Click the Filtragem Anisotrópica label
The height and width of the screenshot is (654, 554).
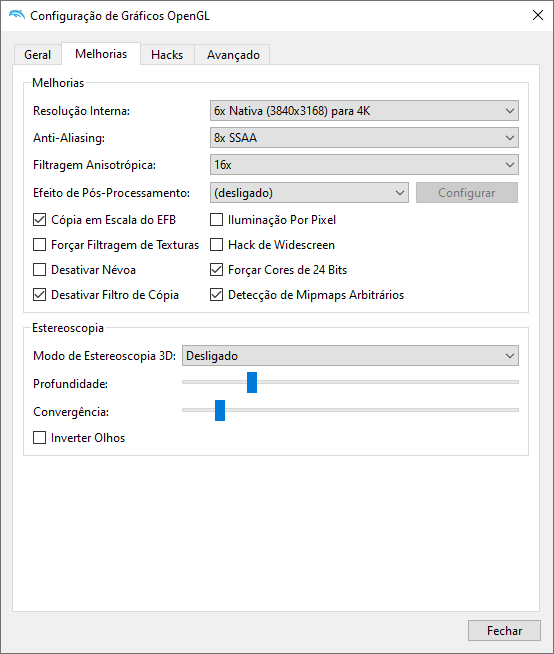tap(94, 165)
